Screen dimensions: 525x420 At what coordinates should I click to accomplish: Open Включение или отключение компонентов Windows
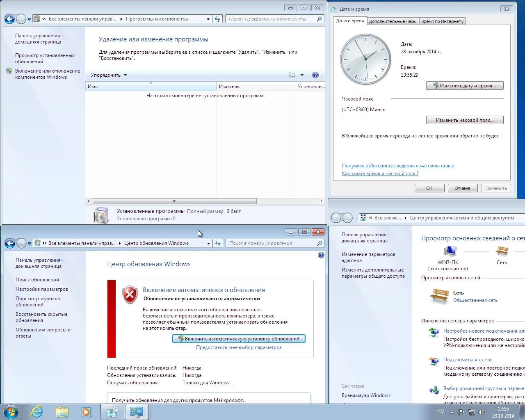point(48,74)
